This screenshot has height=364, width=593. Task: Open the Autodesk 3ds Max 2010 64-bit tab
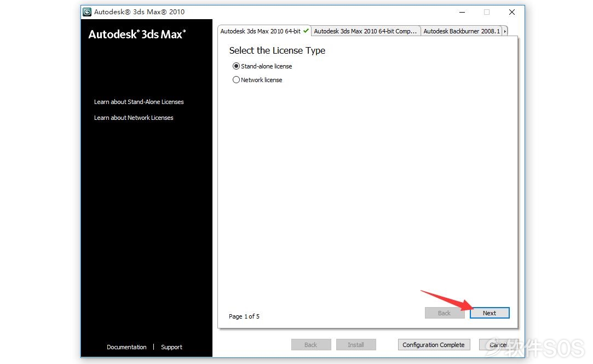[x=264, y=31]
